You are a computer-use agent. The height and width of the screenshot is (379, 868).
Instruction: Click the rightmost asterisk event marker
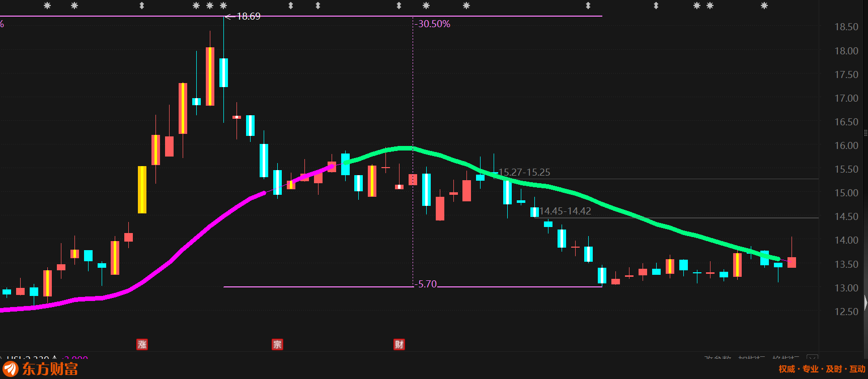click(x=764, y=6)
